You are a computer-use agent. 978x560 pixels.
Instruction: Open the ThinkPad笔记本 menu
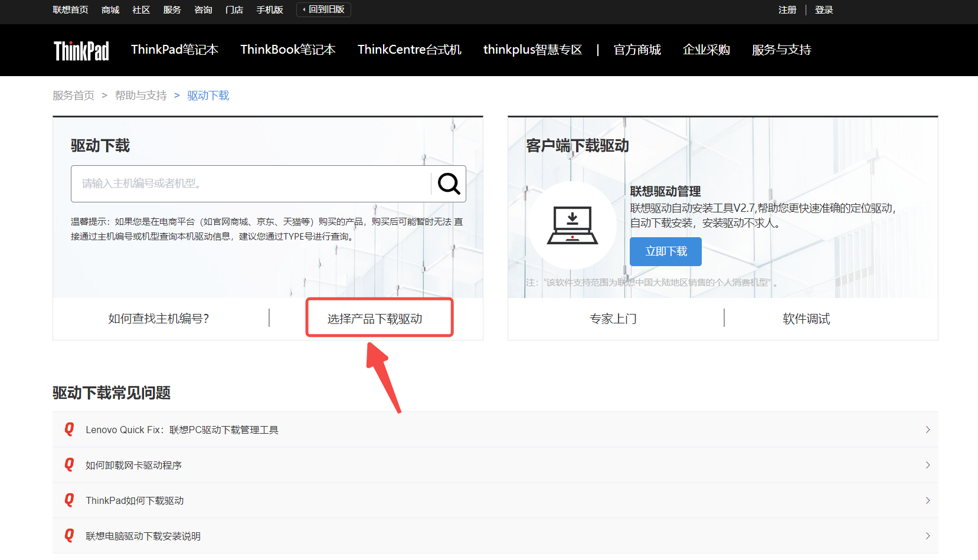click(175, 50)
